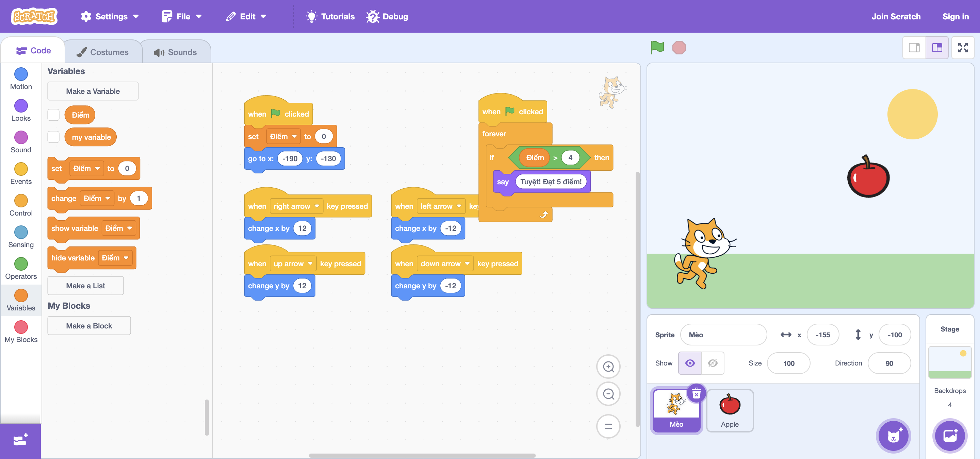Switch to the Costumes tab
Image resolution: width=980 pixels, height=459 pixels.
(x=103, y=52)
